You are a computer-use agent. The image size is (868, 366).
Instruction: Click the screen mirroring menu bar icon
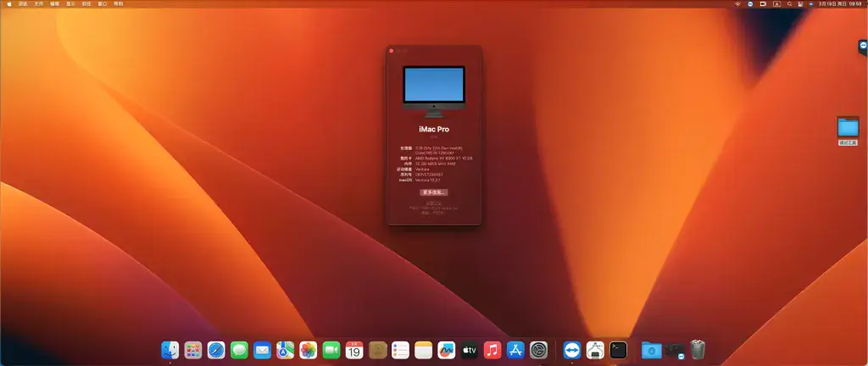click(x=764, y=4)
